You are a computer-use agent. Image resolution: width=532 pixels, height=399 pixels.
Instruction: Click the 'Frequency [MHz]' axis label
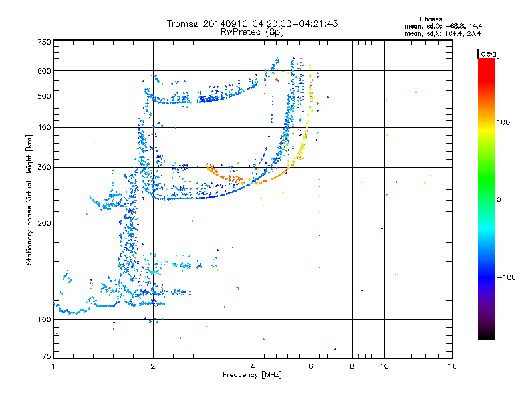coord(252,375)
